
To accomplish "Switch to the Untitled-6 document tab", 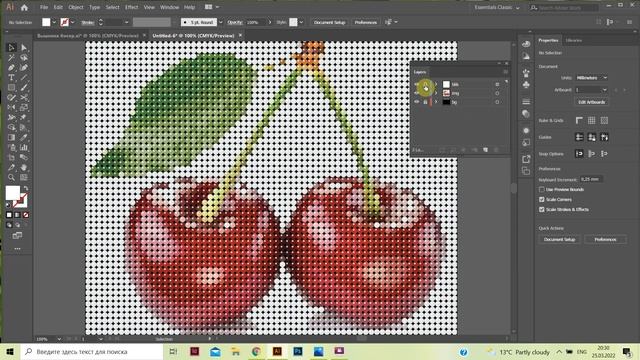I will click(193, 36).
